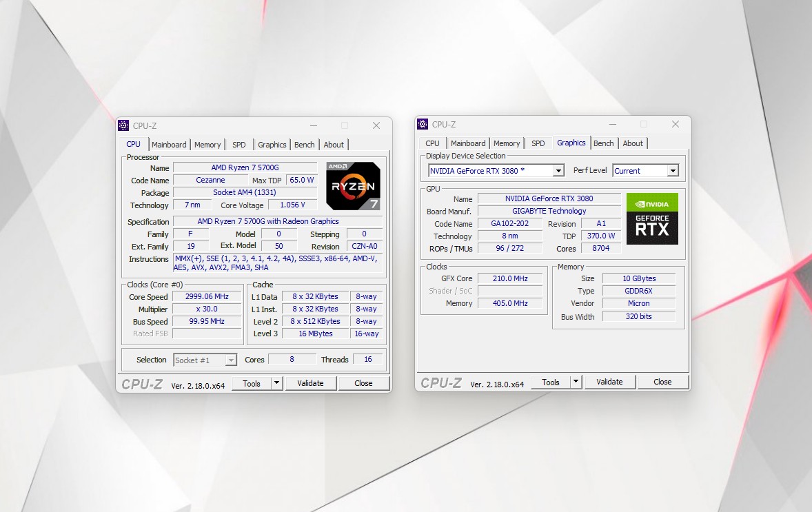Click the empty Shader / SoC field

[510, 291]
